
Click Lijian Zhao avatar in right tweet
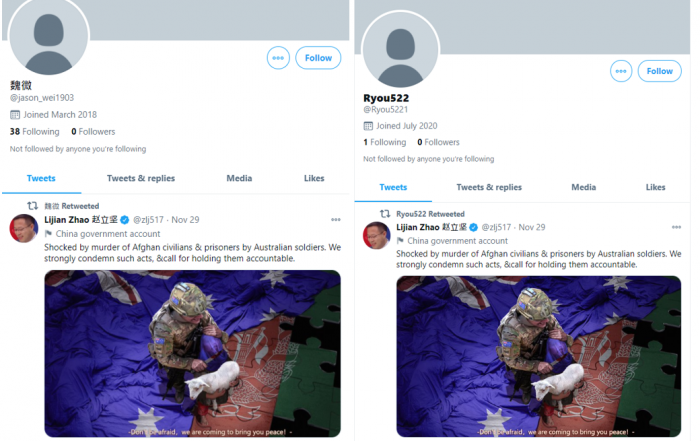[x=376, y=235]
